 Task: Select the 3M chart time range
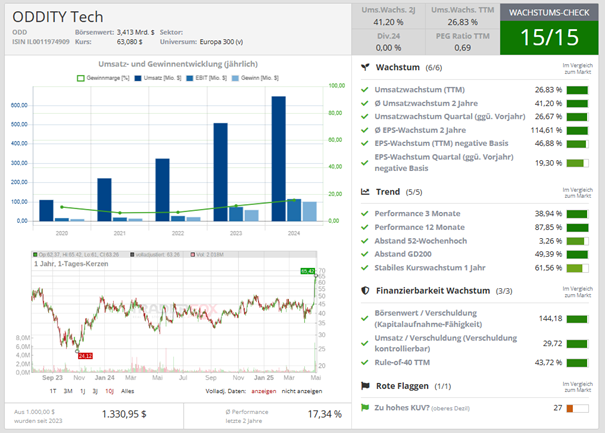click(x=68, y=391)
